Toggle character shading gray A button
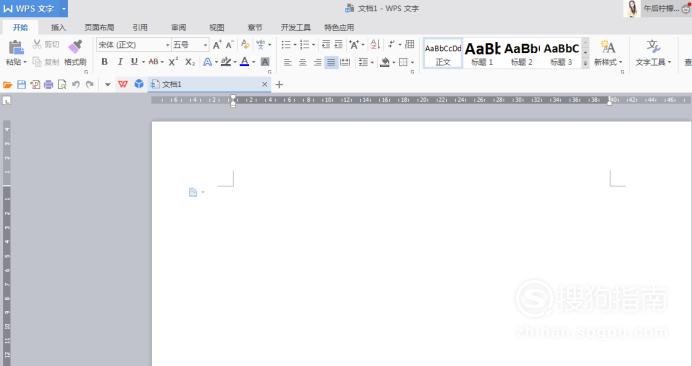 point(265,62)
